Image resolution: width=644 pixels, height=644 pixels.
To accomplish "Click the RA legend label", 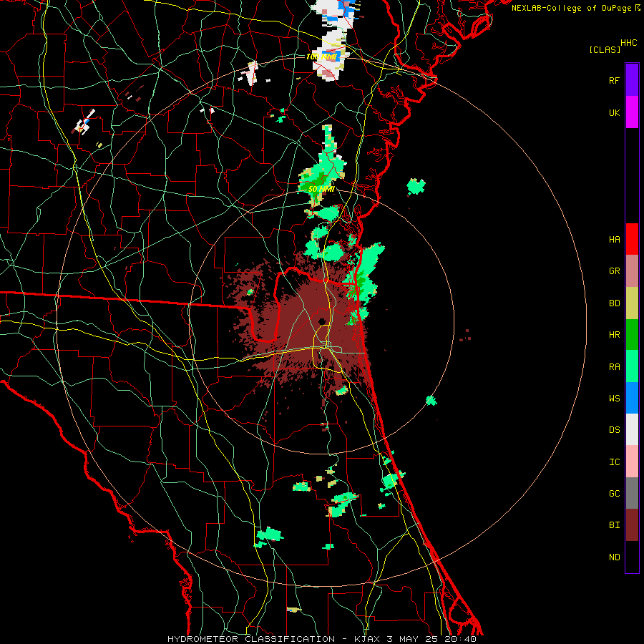I will (x=614, y=367).
